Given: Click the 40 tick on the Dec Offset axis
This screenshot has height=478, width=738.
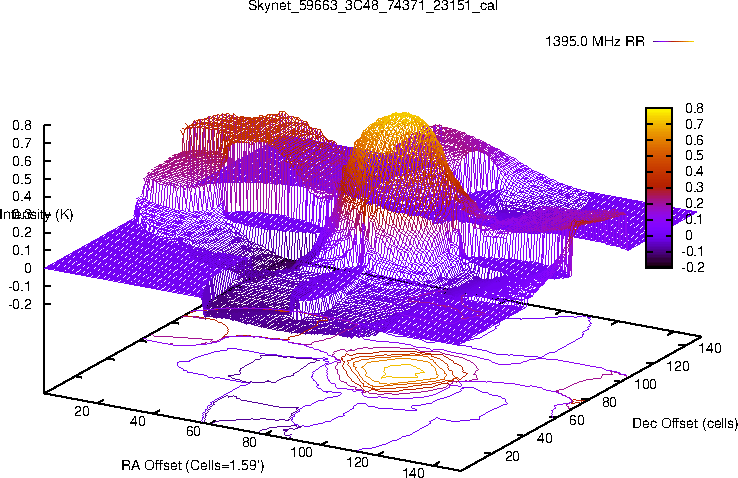Looking at the screenshot, I should [545, 438].
